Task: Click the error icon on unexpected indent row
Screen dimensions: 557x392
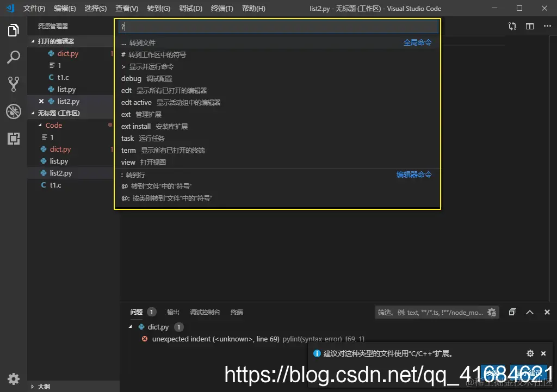Action: pos(145,339)
